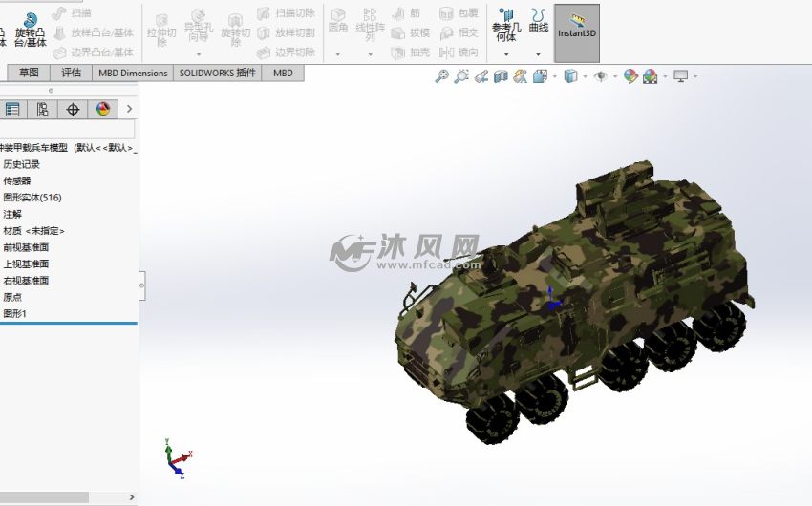Switch to the 草图 (Sketch) tab
The height and width of the screenshot is (506, 812).
(29, 73)
